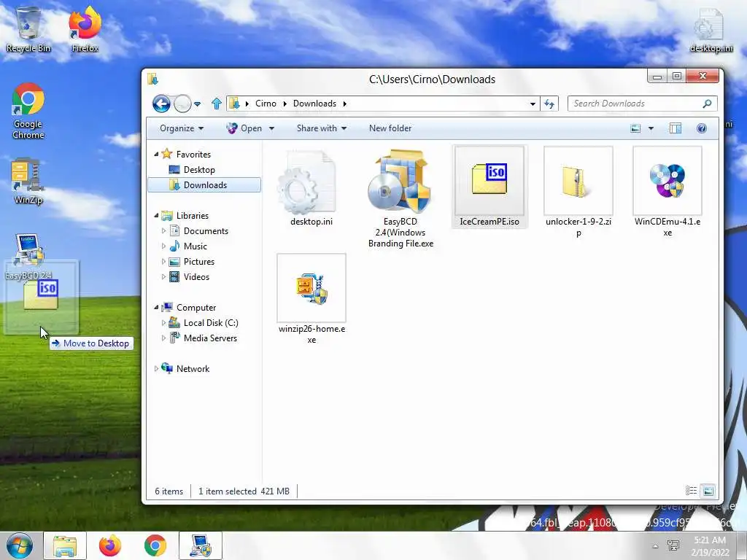Open Windows Explorer from the taskbar
747x560 pixels.
[65, 545]
